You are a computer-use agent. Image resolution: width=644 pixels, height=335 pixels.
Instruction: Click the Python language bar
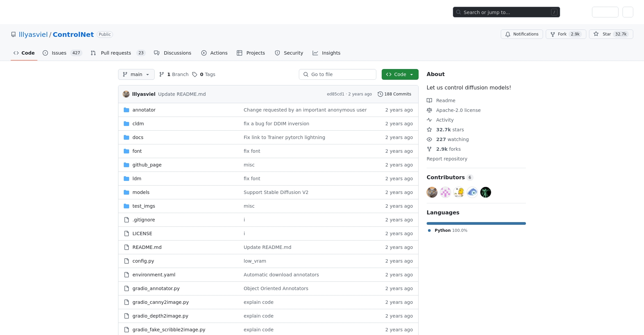tap(476, 223)
